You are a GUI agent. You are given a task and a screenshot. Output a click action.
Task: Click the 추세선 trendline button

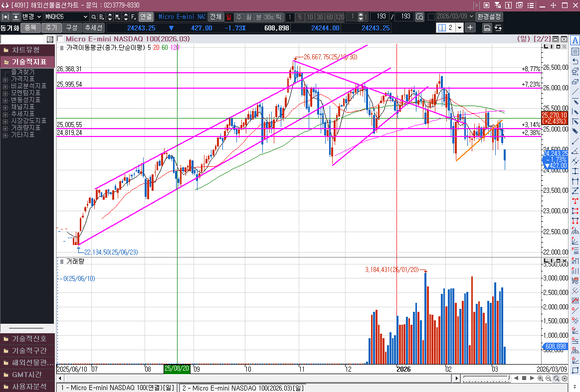[93, 28]
